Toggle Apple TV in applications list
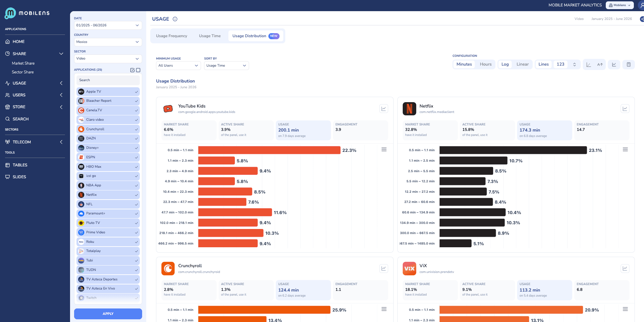The image size is (644, 322). click(x=108, y=92)
